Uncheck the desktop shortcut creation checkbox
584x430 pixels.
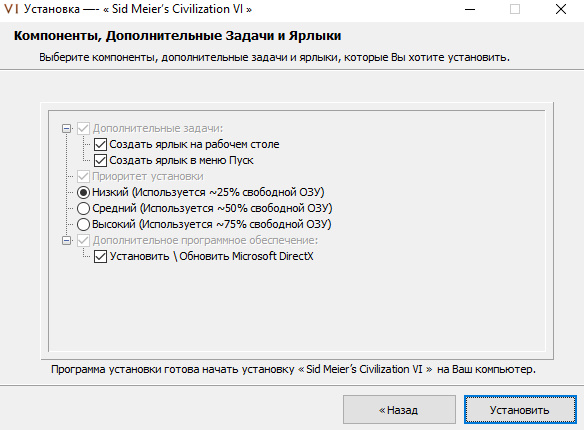tap(101, 144)
